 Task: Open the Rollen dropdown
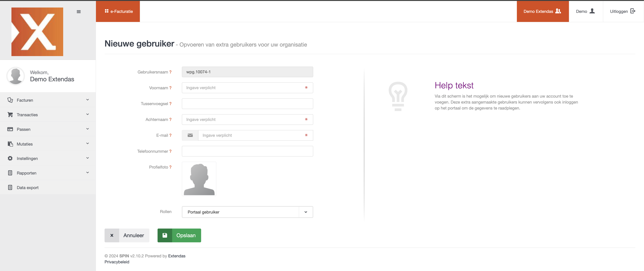point(247,212)
